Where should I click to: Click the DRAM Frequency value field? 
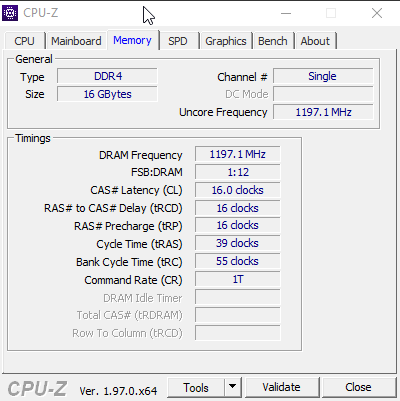[x=238, y=154]
